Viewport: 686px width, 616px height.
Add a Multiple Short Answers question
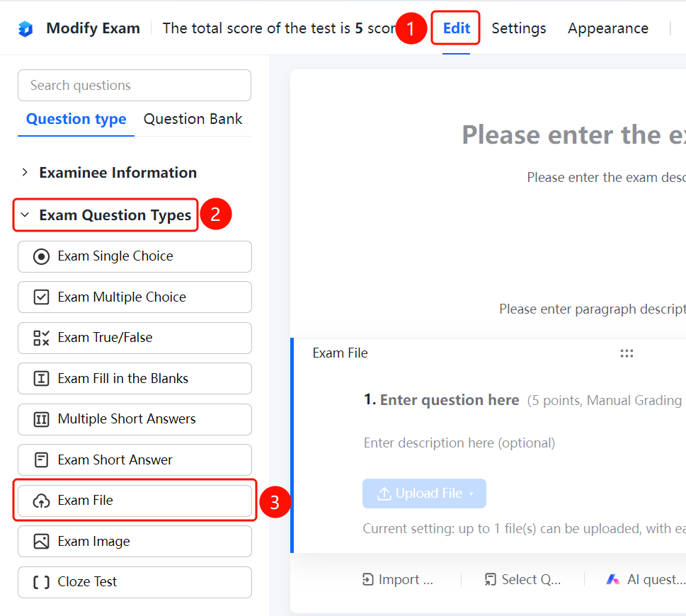pyautogui.click(x=135, y=419)
